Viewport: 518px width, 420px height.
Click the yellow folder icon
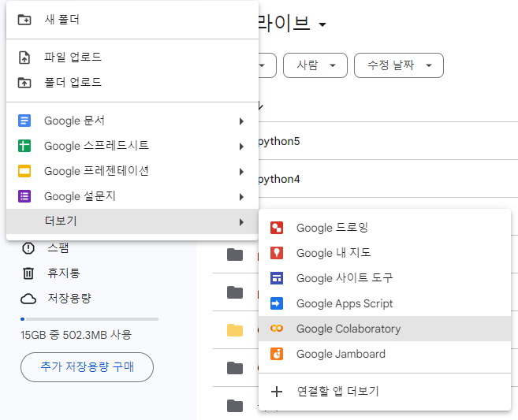235,330
